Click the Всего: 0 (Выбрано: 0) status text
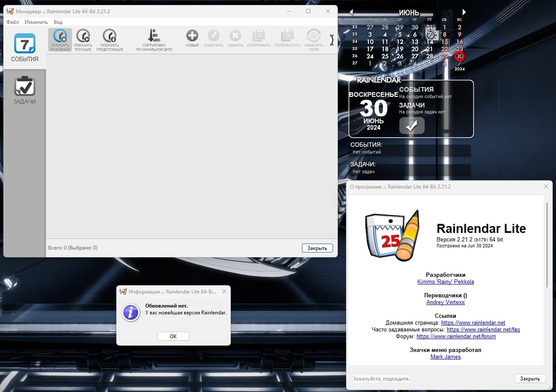Screen dimensions: 556x392 (x=73, y=248)
